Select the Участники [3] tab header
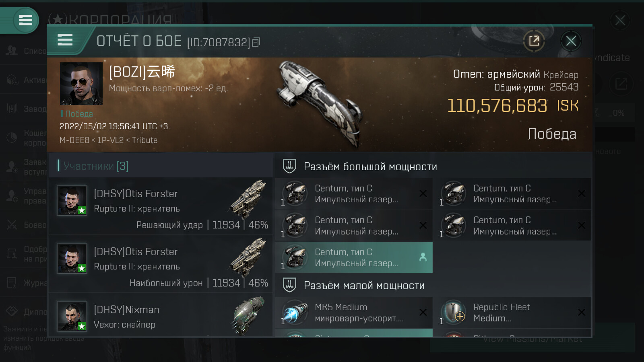This screenshot has height=362, width=644. pyautogui.click(x=96, y=166)
